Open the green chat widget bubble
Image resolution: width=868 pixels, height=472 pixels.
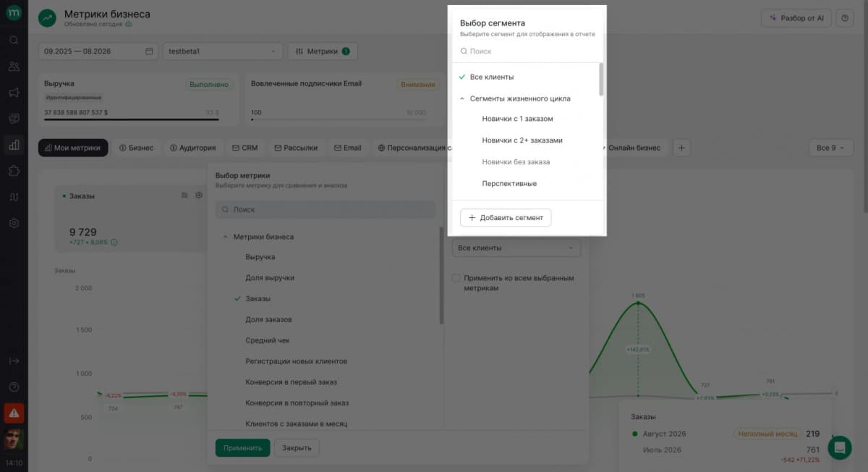tap(840, 448)
